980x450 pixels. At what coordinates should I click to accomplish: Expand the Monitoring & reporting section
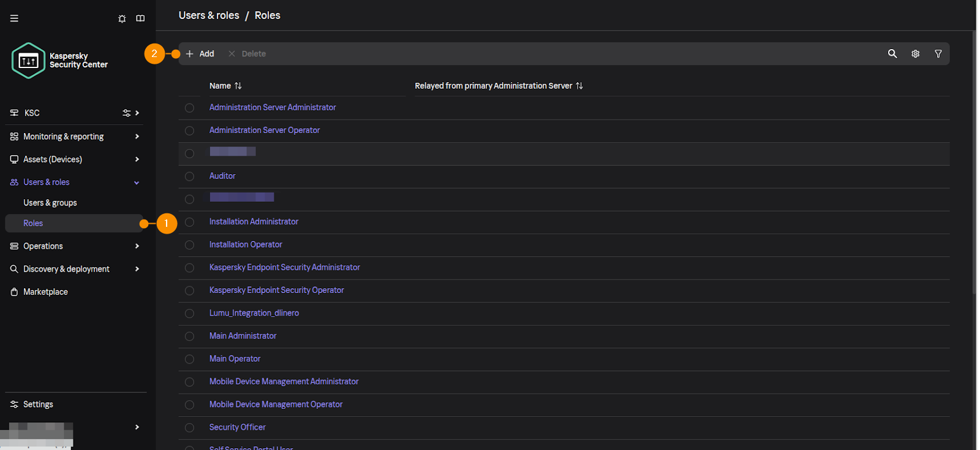pos(137,137)
